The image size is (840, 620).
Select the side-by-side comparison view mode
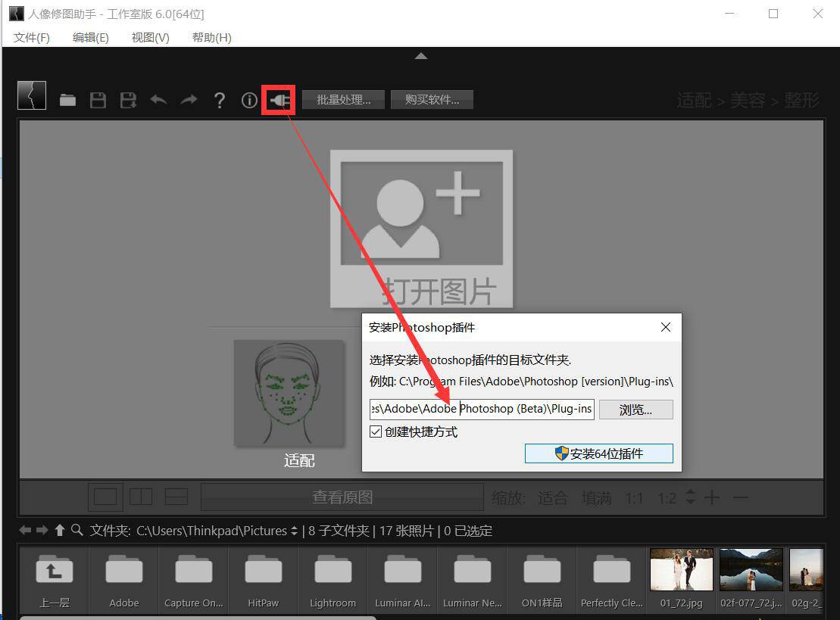141,497
